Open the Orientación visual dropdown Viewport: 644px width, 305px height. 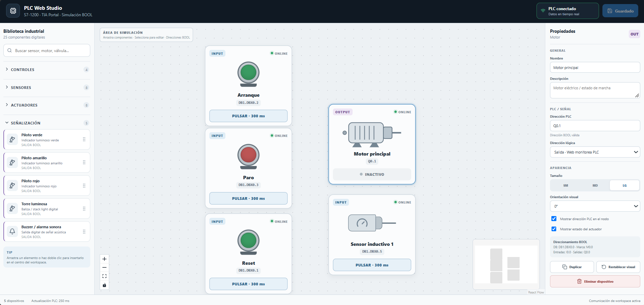click(595, 206)
